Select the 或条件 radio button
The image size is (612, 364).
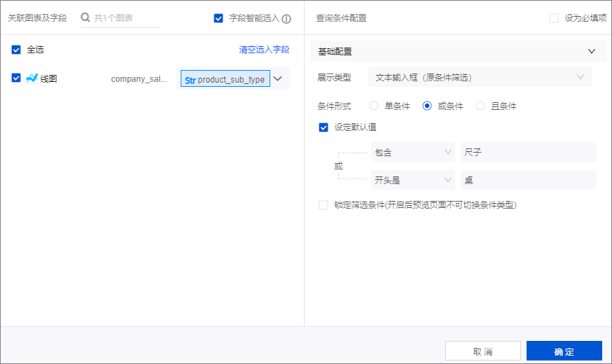tap(427, 106)
